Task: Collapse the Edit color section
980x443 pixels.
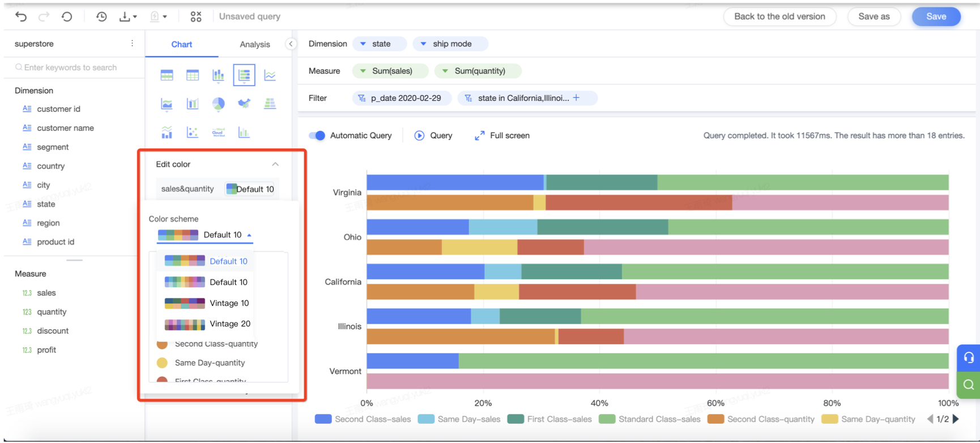Action: pyautogui.click(x=275, y=164)
